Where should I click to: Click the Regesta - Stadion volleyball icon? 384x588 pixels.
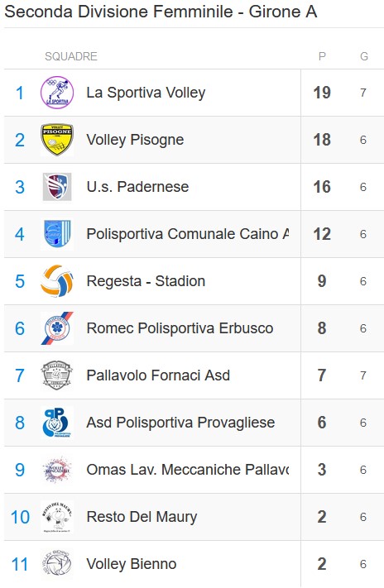[57, 281]
